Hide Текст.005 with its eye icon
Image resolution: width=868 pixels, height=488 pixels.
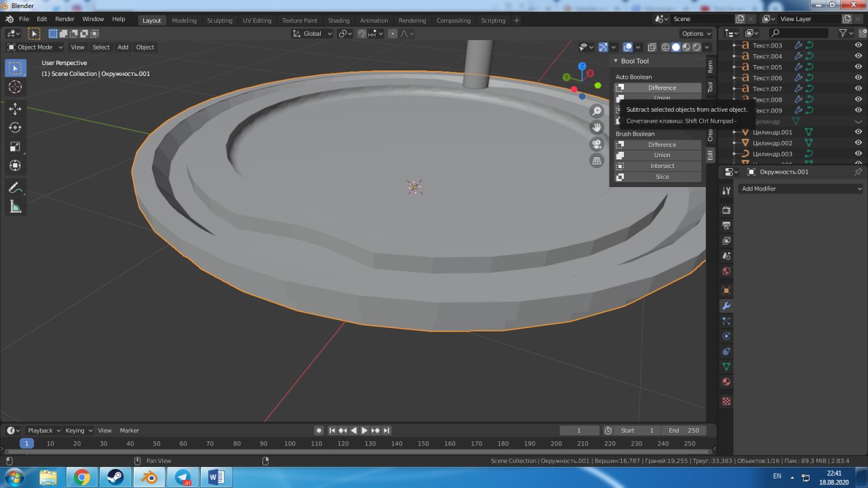859,67
